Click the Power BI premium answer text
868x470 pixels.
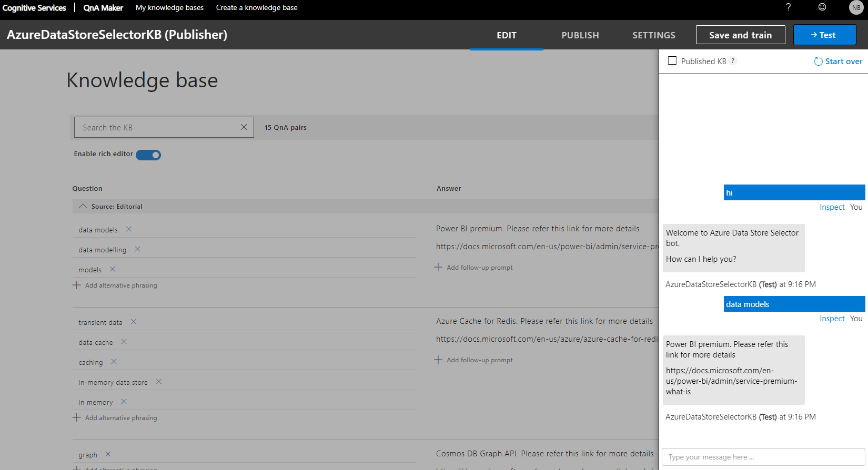538,229
